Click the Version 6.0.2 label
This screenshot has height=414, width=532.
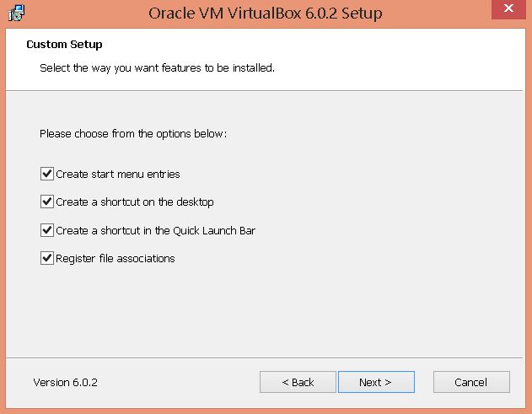[x=66, y=383]
